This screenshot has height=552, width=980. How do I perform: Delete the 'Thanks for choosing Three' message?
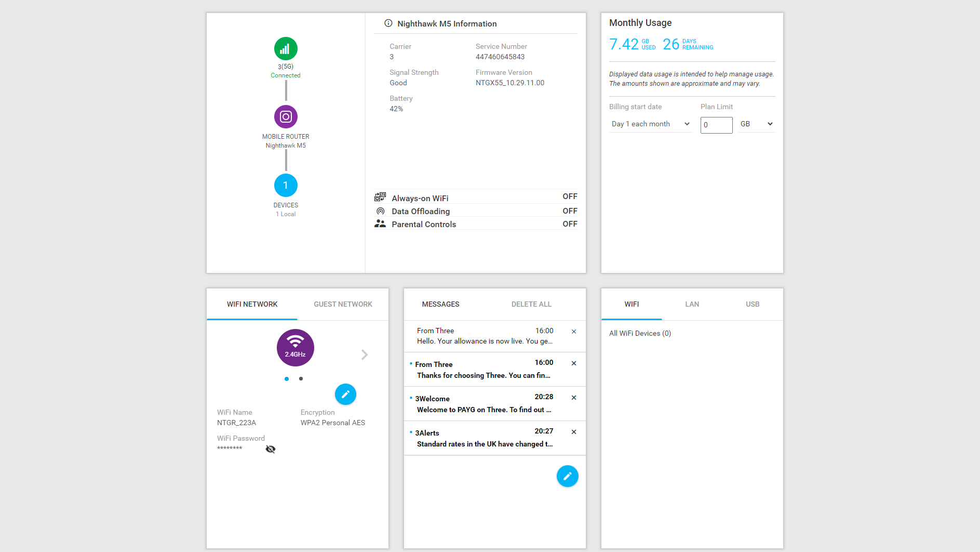click(574, 363)
